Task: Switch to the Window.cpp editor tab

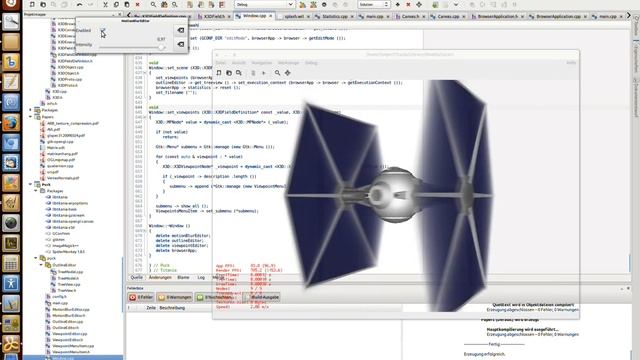Action: pos(255,16)
